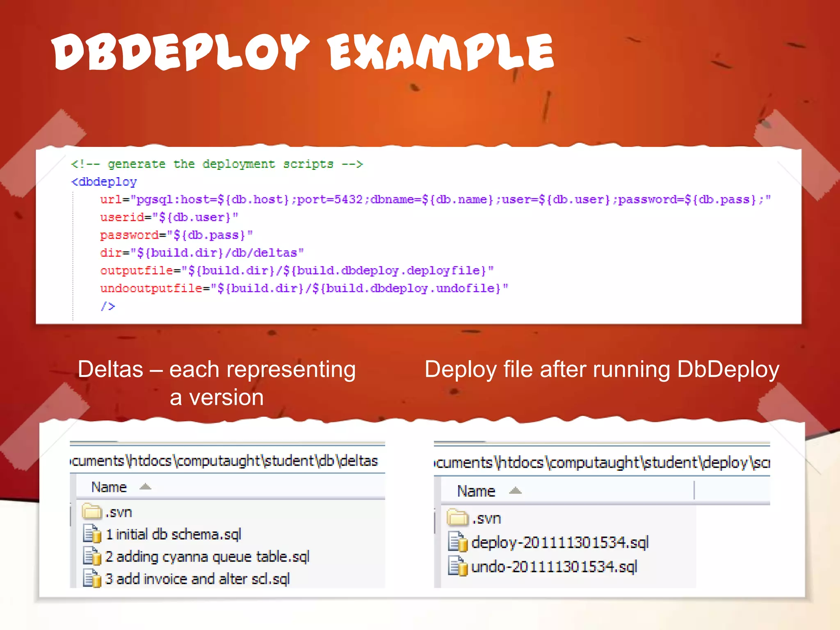
Task: Click the outputfile attribute line
Action: (x=297, y=271)
